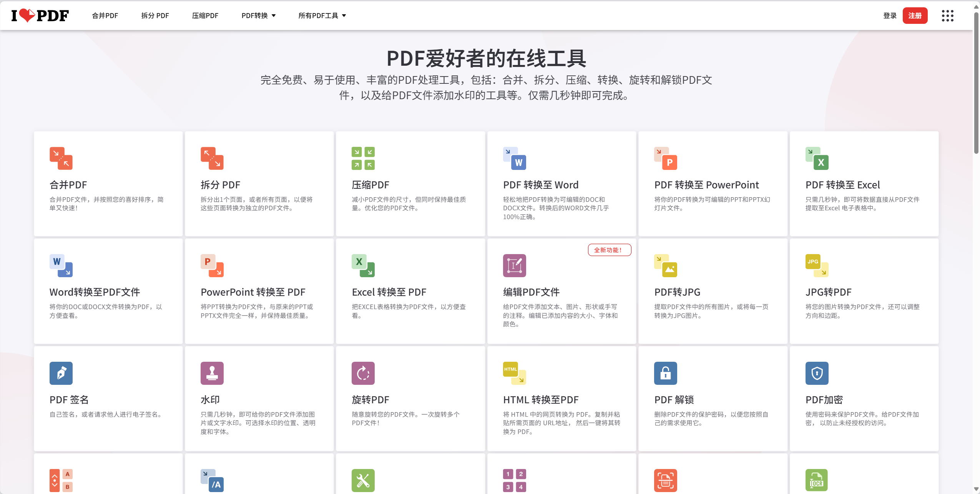Click the Excel 转换至 PDF icon
Screen dimensions: 980x494
tap(363, 266)
